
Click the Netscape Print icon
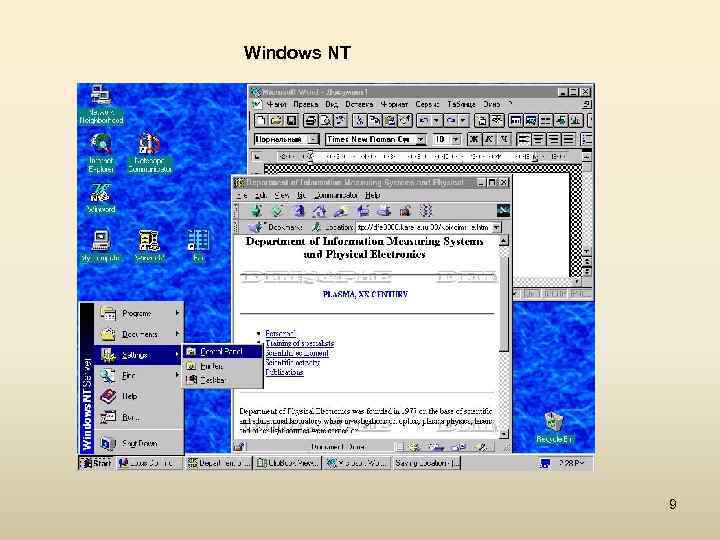tap(384, 211)
